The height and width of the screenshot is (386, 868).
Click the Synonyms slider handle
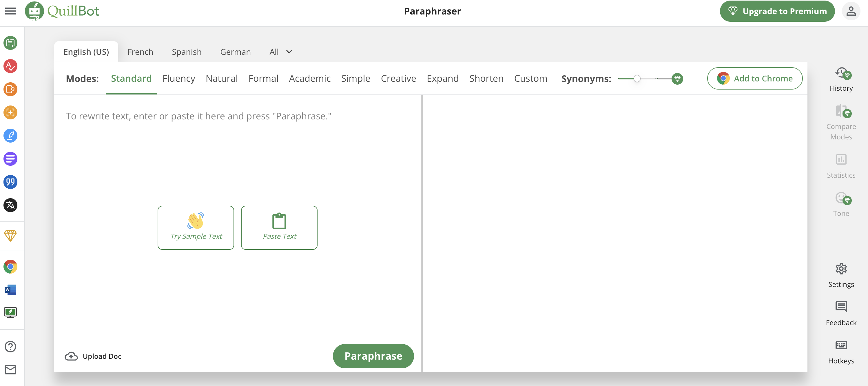pos(637,79)
